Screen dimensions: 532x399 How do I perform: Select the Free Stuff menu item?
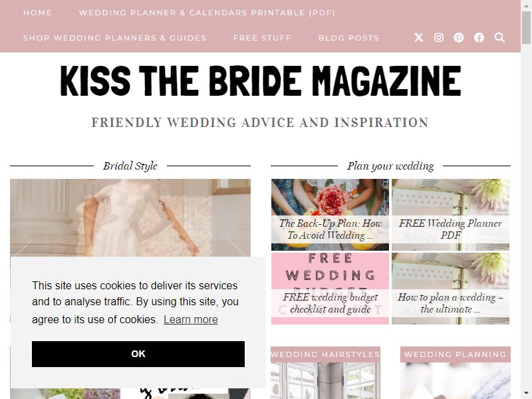262,38
